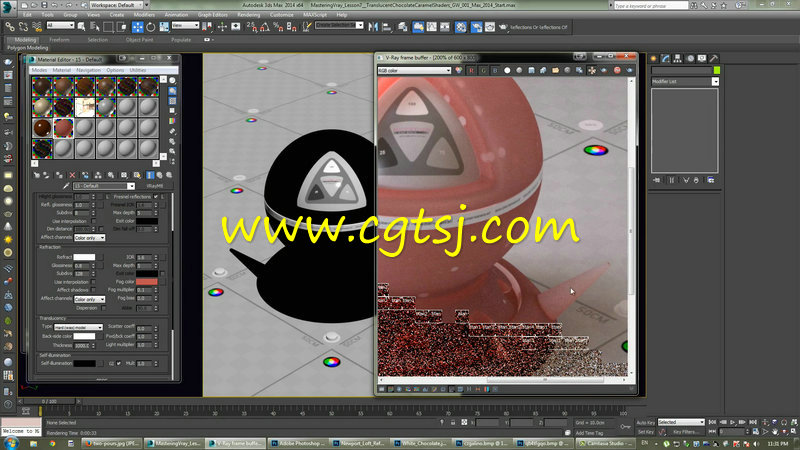Open translucency Type dropdown
Image resolution: width=800 pixels, height=450 pixels.
[x=79, y=327]
